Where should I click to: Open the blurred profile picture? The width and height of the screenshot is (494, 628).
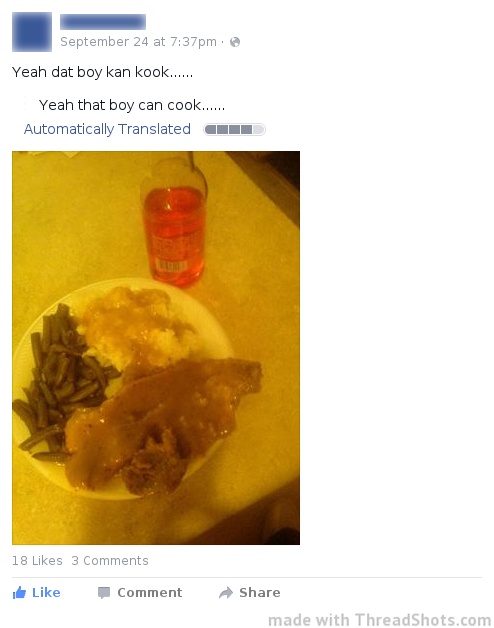(x=32, y=32)
